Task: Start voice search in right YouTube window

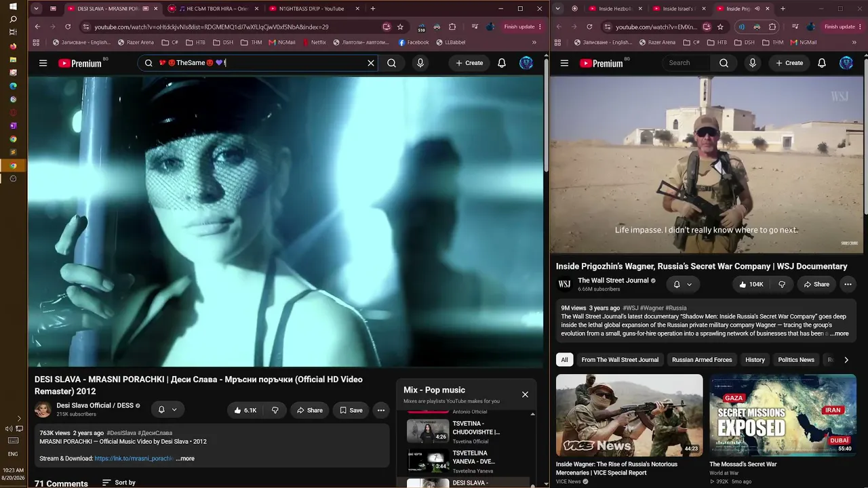Action: click(752, 63)
